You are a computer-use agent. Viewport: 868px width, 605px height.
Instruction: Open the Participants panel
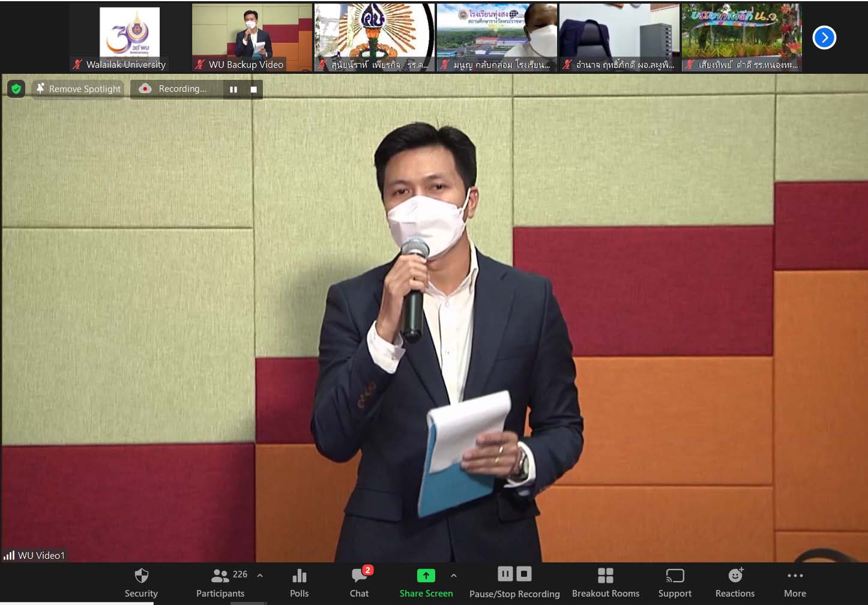tap(220, 582)
